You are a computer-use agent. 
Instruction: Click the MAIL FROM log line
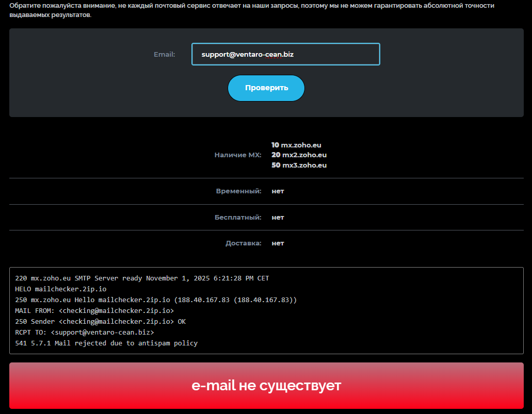(x=94, y=311)
